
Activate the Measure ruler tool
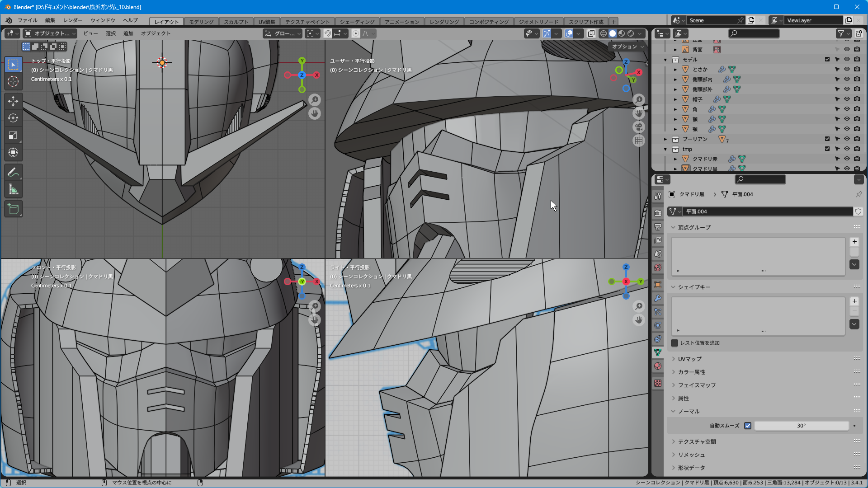click(x=13, y=190)
